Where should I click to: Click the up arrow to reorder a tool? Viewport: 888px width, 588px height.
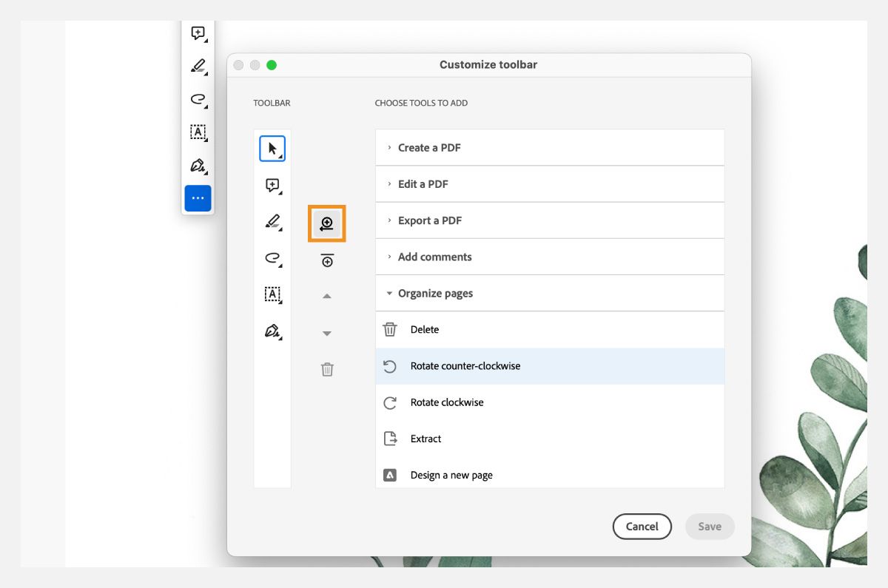(327, 294)
